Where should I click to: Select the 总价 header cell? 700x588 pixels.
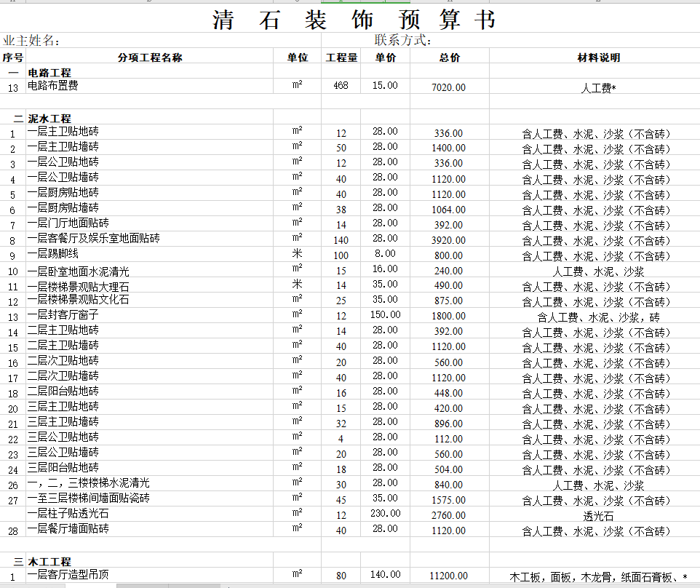point(449,57)
